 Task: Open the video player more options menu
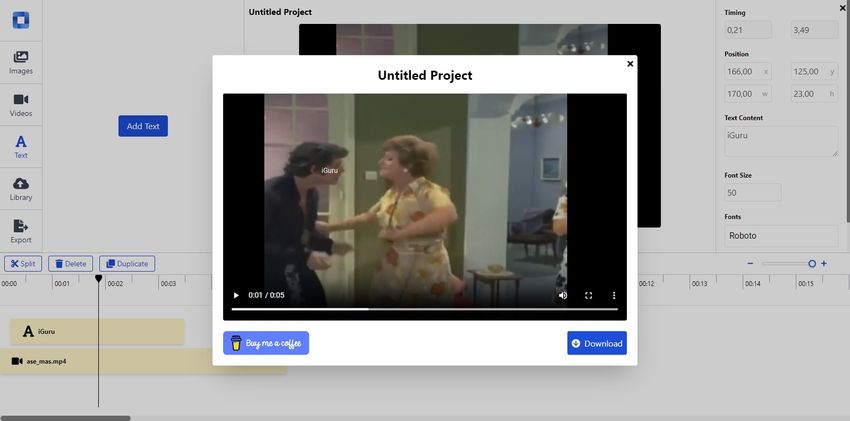coord(614,295)
